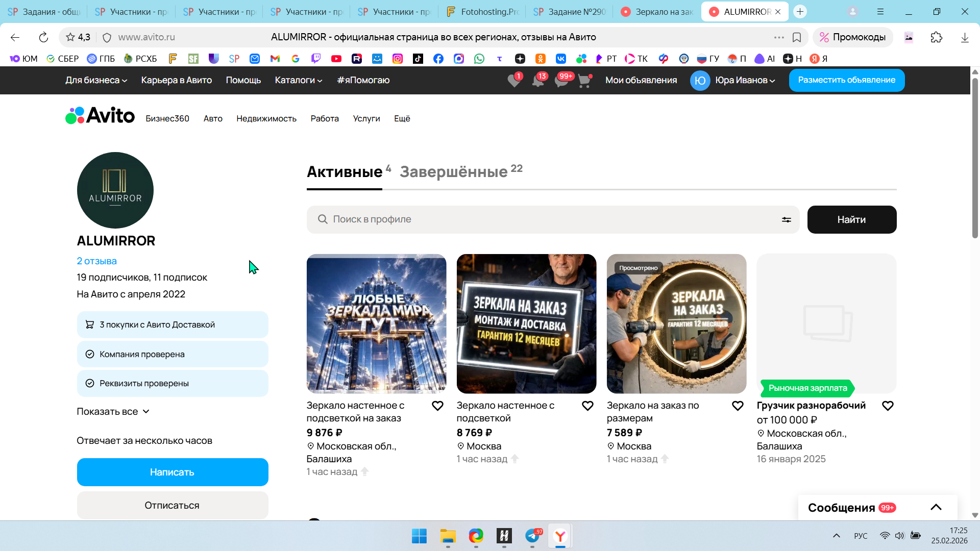Click the page's vertical scrollbar thumb
This screenshot has width=980, height=551.
coord(975,158)
